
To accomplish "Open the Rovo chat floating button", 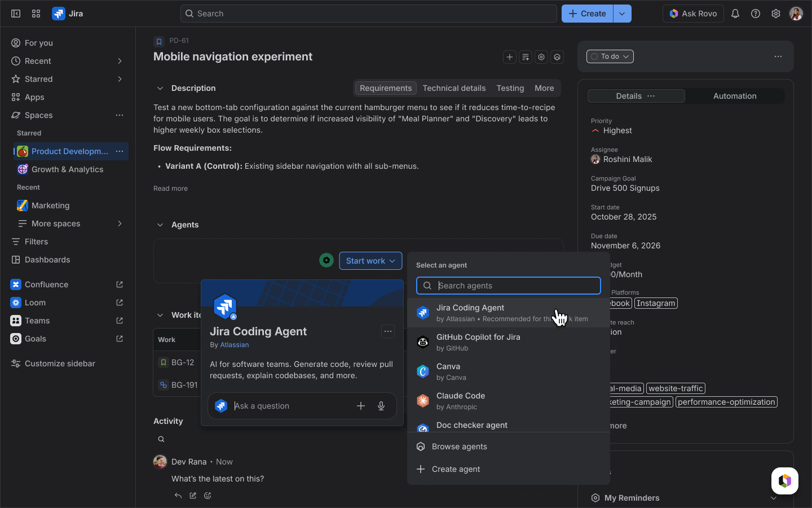I will 785,481.
